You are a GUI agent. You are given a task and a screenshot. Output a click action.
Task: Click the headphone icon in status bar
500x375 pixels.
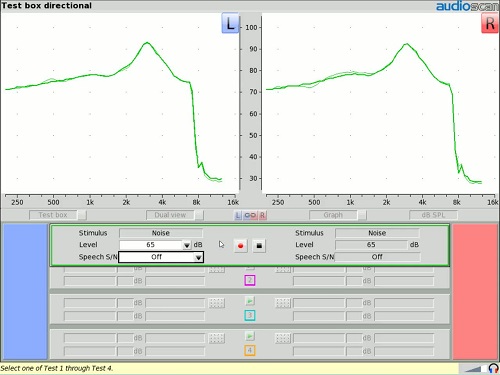click(x=493, y=368)
